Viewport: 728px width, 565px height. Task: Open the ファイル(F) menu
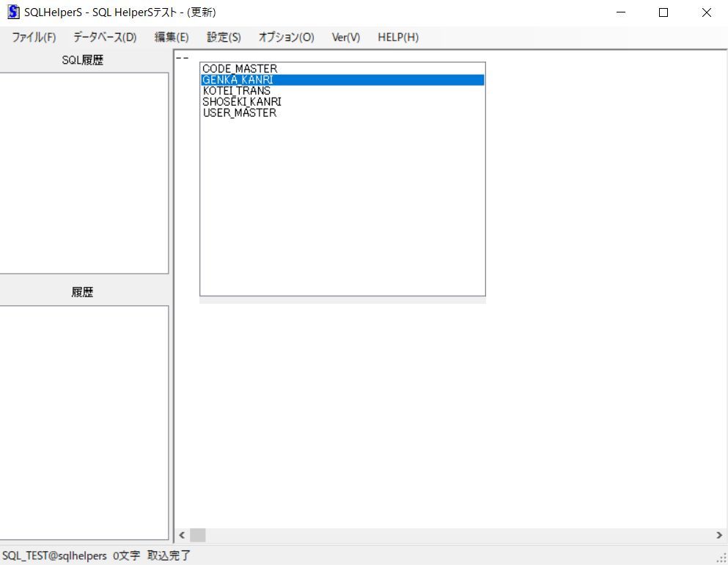pos(34,37)
